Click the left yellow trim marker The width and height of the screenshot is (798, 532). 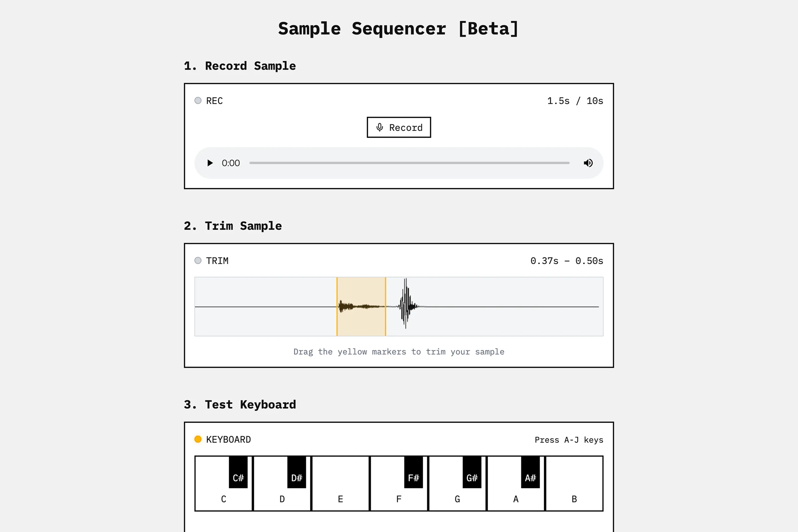click(x=337, y=307)
